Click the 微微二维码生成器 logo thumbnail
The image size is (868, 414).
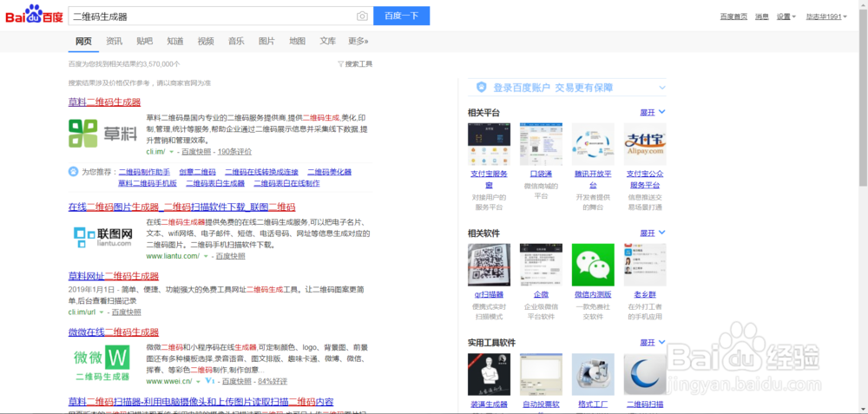102,364
